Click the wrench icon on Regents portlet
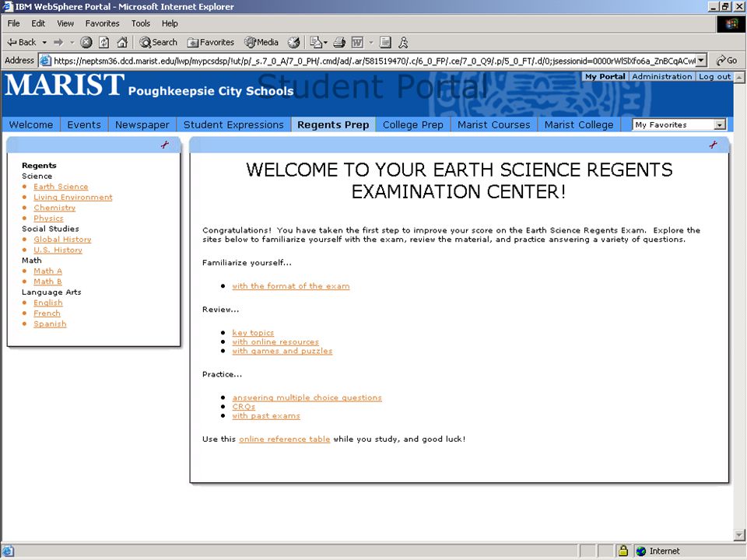 point(165,145)
